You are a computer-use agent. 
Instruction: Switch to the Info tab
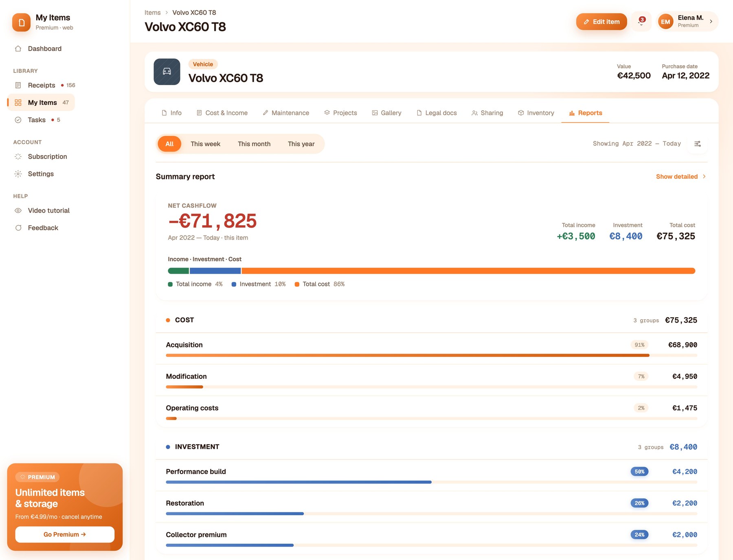[x=171, y=113]
